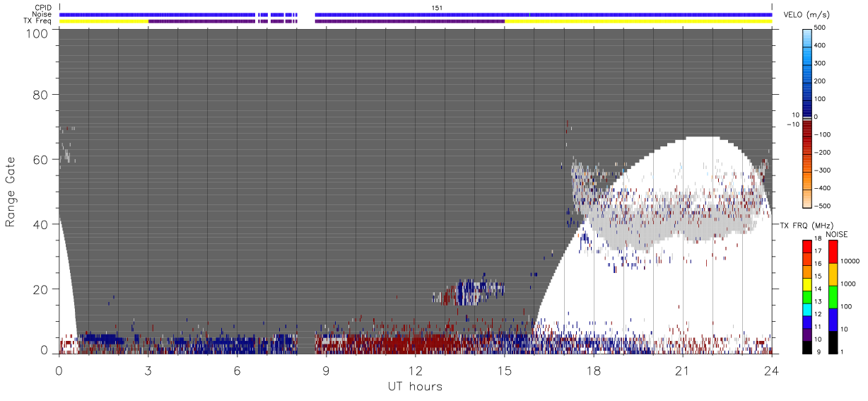The width and height of the screenshot is (868, 401).
Task: Click the Noise label beside the top bar
Action: point(42,14)
